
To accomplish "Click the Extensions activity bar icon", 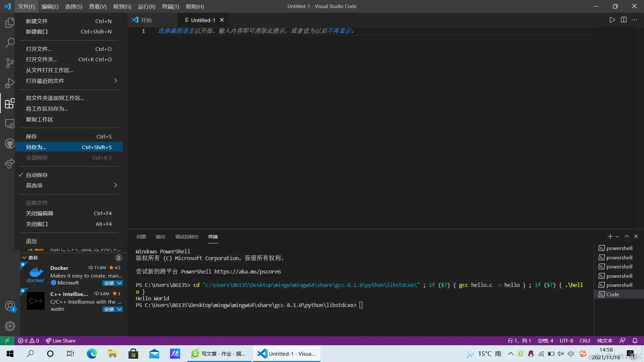I will pos(10,103).
